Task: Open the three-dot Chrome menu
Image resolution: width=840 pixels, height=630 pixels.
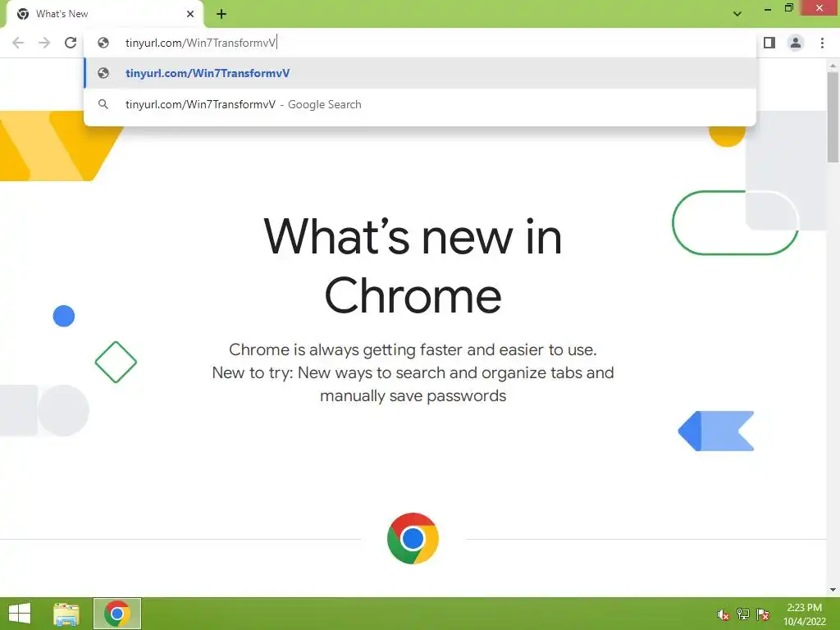Action: (822, 43)
